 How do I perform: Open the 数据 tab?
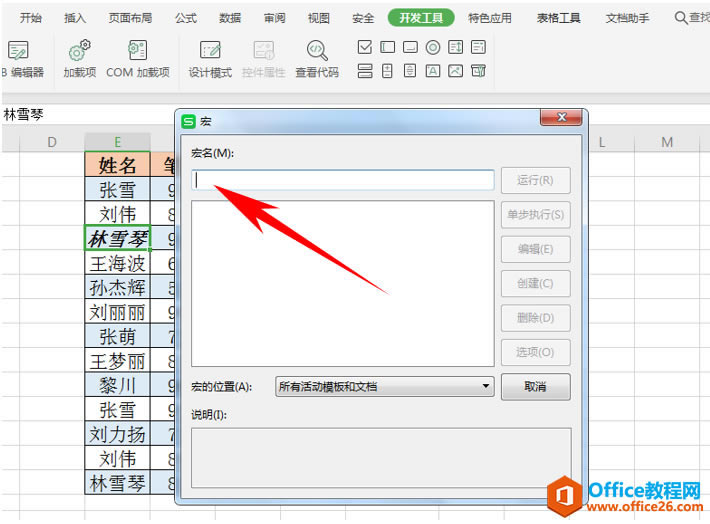point(230,18)
